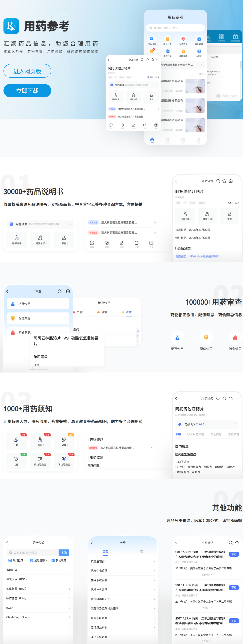Select the 联合用药审查 tab
This screenshot has height=644, width=243.
point(195,434)
